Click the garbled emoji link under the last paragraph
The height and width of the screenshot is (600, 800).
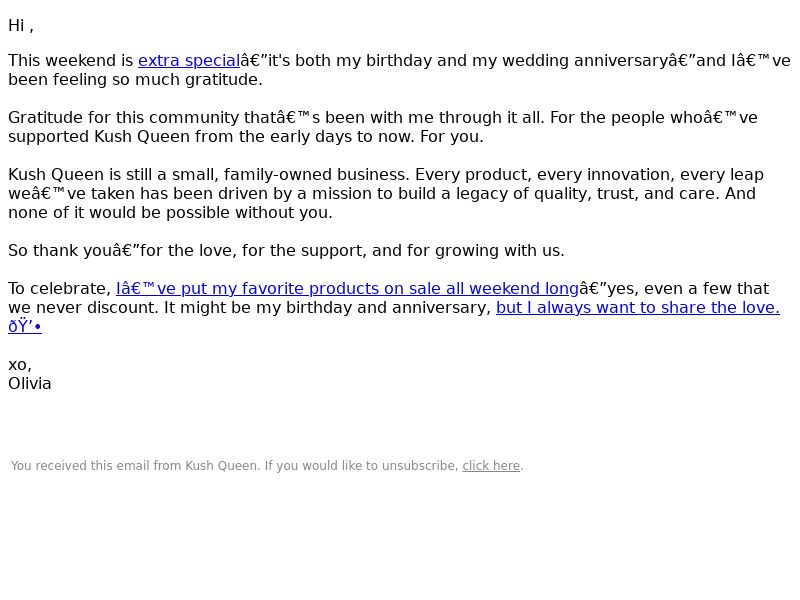click(25, 327)
